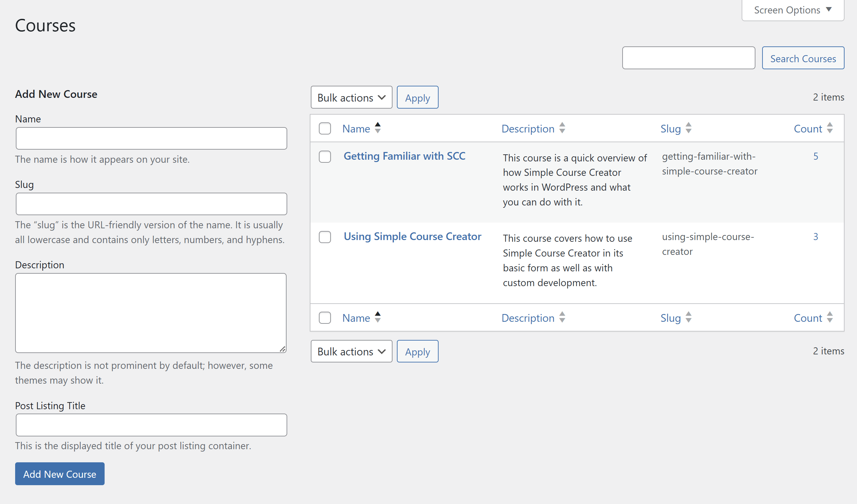Image resolution: width=857 pixels, height=504 pixels.
Task: Submit with the Add New Course button
Action: [60, 474]
